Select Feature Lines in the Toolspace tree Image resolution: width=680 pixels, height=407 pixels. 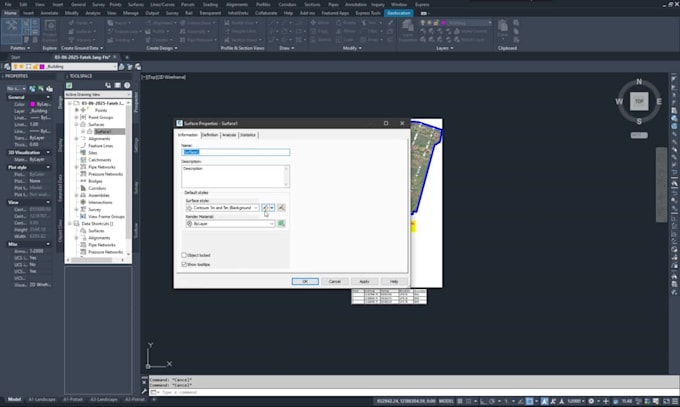click(101, 146)
